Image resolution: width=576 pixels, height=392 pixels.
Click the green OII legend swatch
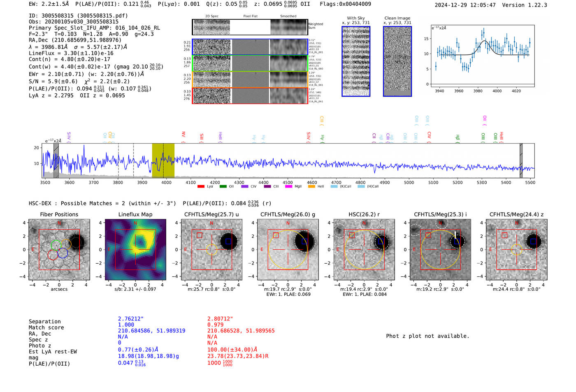coord(223,187)
